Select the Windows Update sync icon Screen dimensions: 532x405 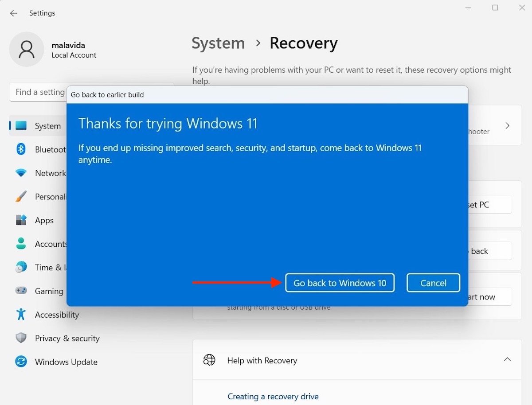point(21,362)
